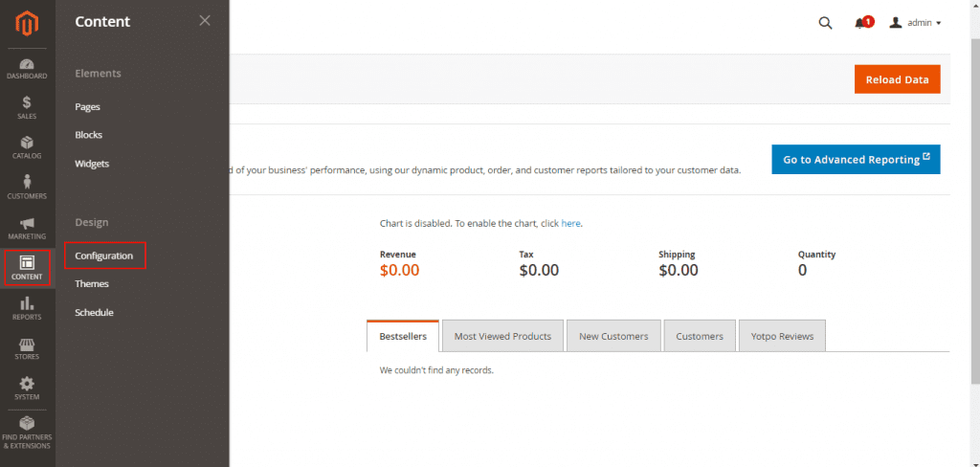
Task: Click the Shipping $0.00 value
Action: [x=679, y=270]
